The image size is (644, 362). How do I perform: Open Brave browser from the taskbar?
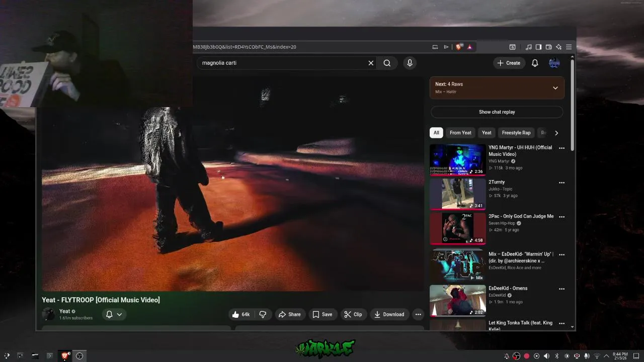pos(64,355)
